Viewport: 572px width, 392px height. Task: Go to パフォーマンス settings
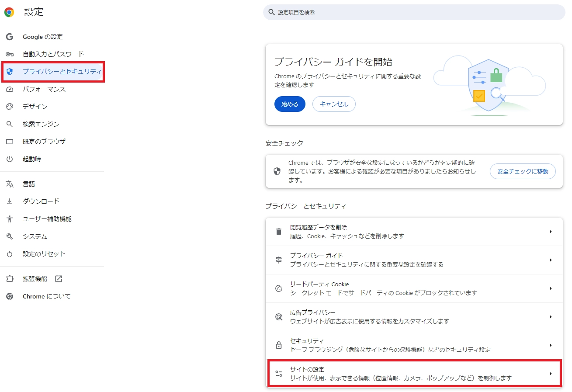pyautogui.click(x=44, y=89)
